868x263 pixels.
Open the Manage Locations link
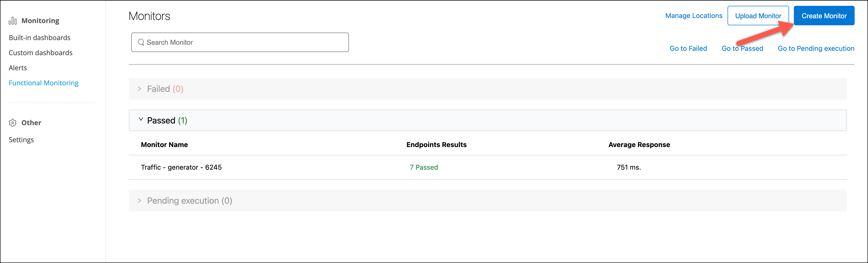click(694, 16)
